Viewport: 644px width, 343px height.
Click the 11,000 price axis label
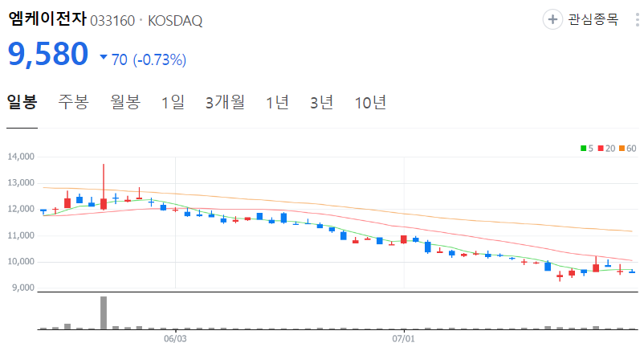[x=21, y=235]
